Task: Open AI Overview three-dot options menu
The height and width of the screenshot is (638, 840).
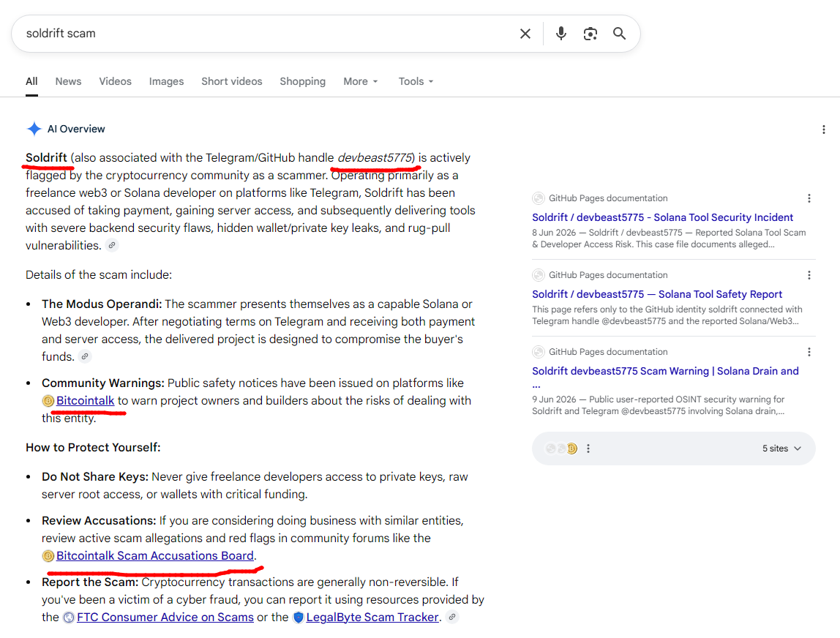Action: pyautogui.click(x=823, y=129)
